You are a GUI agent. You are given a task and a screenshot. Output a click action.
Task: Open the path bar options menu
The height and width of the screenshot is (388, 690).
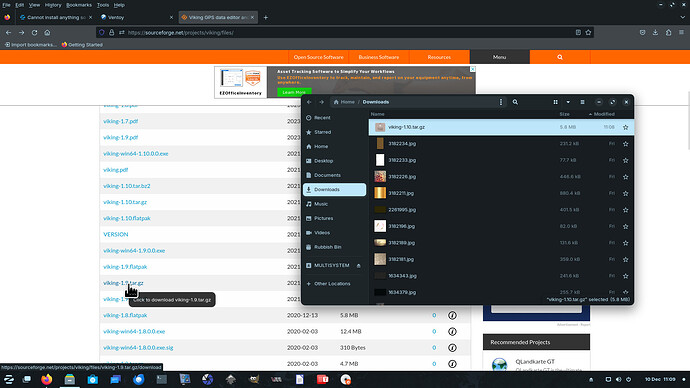point(501,102)
